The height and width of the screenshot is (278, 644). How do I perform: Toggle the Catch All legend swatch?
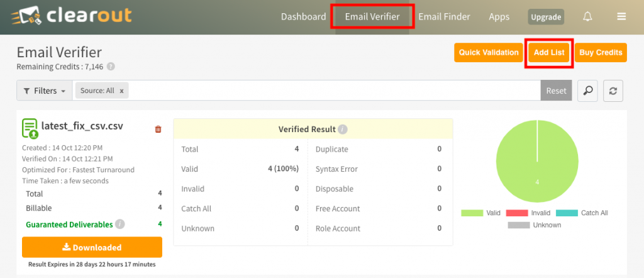point(567,213)
